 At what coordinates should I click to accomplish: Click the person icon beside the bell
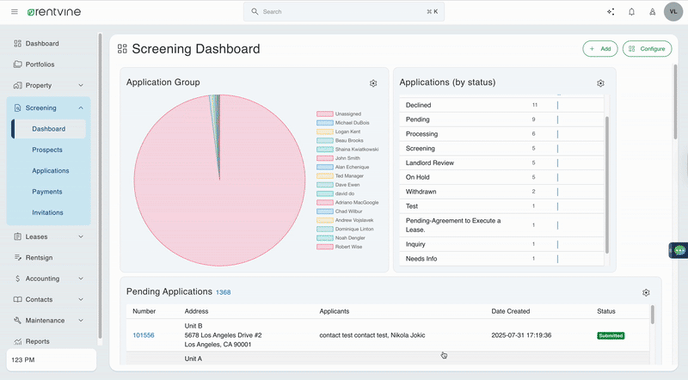(x=652, y=12)
